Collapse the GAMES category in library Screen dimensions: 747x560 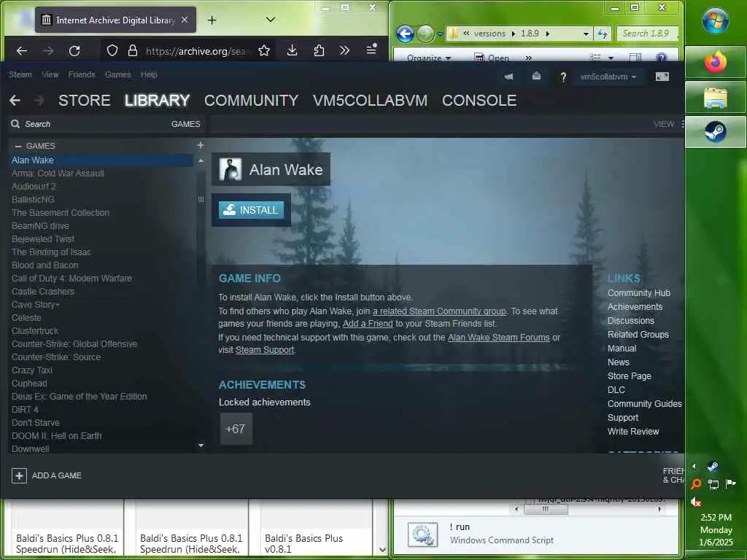18,146
